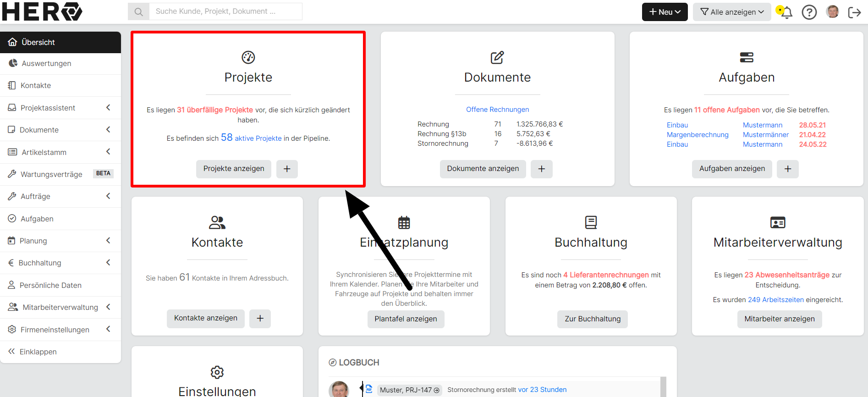Image resolution: width=868 pixels, height=397 pixels.
Task: Click Aufgaben anzeigen button
Action: (x=732, y=169)
